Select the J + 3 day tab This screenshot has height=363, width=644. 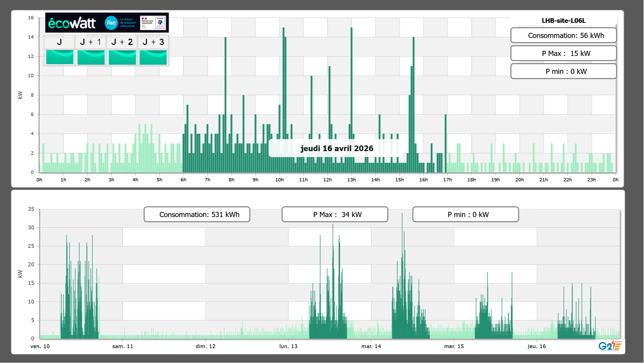tap(153, 42)
